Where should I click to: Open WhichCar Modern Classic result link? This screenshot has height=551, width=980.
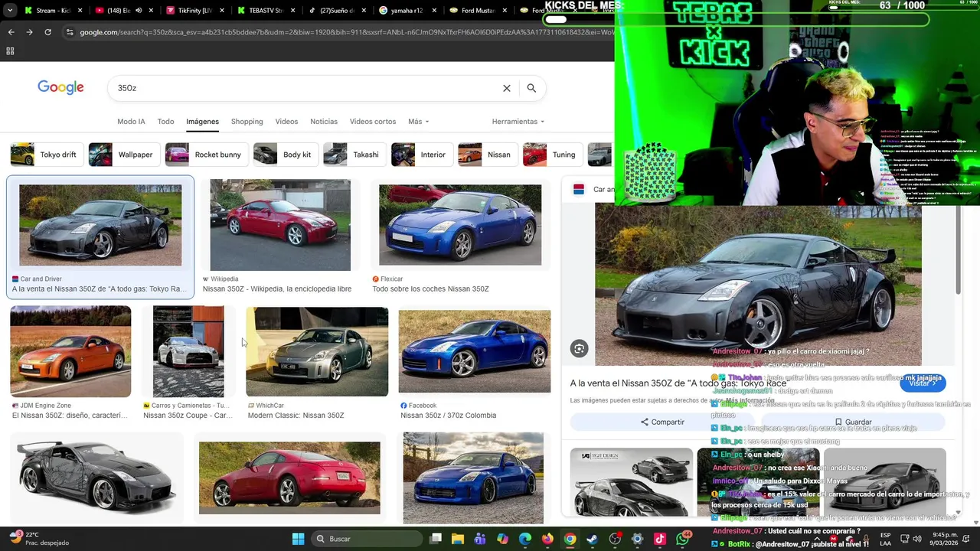pos(296,416)
